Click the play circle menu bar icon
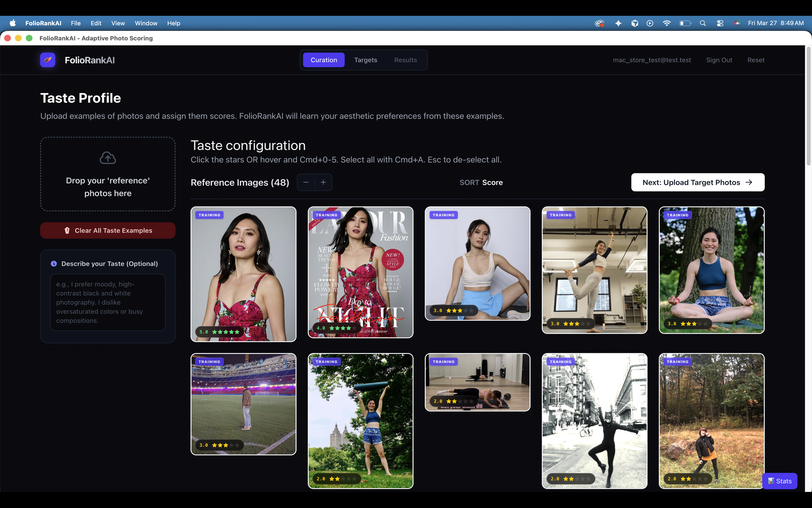The height and width of the screenshot is (508, 812). click(x=650, y=23)
